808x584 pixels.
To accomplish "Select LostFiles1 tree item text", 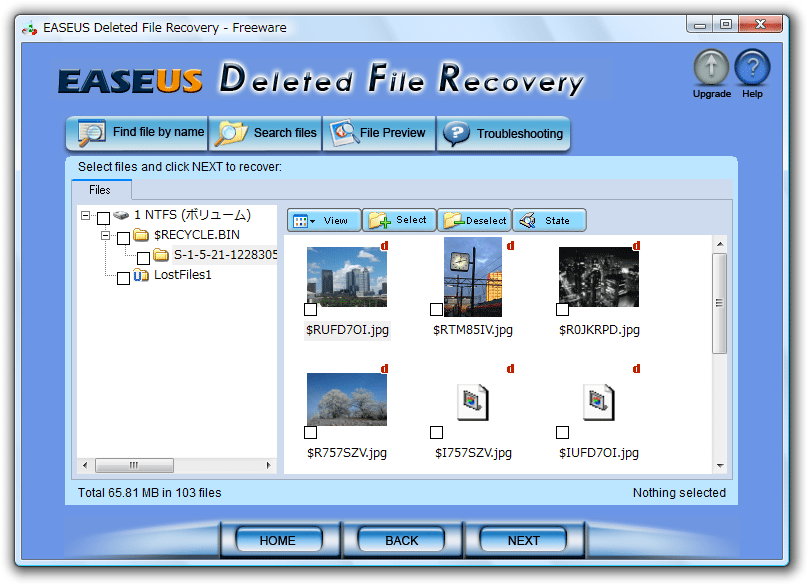I will pyautogui.click(x=183, y=275).
